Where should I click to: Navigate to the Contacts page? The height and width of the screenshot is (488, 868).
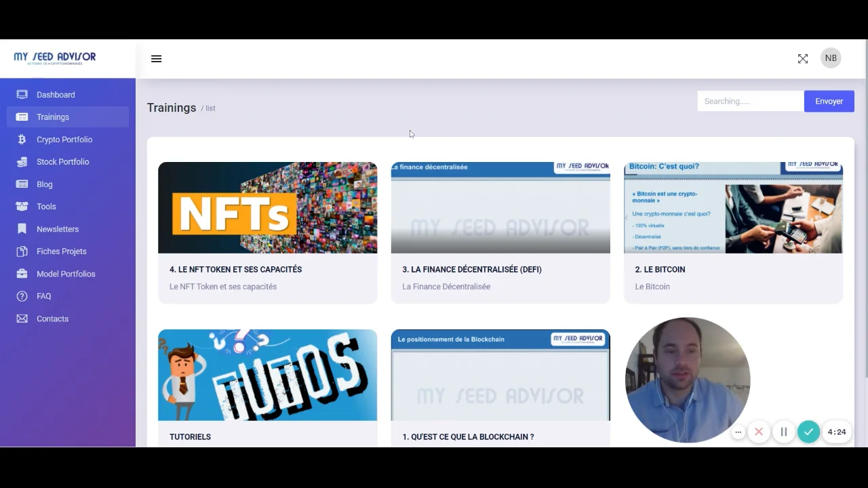click(x=52, y=319)
